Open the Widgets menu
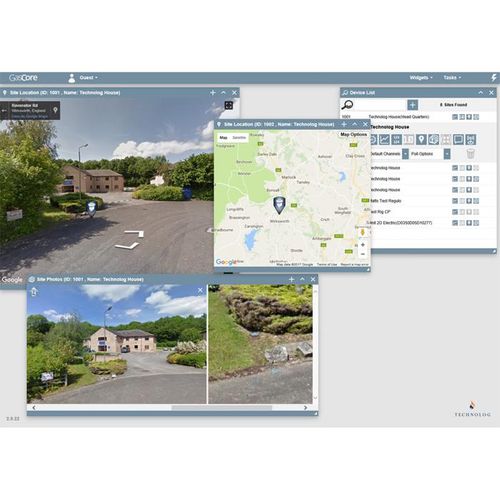Image resolution: width=500 pixels, height=500 pixels. coord(421,78)
